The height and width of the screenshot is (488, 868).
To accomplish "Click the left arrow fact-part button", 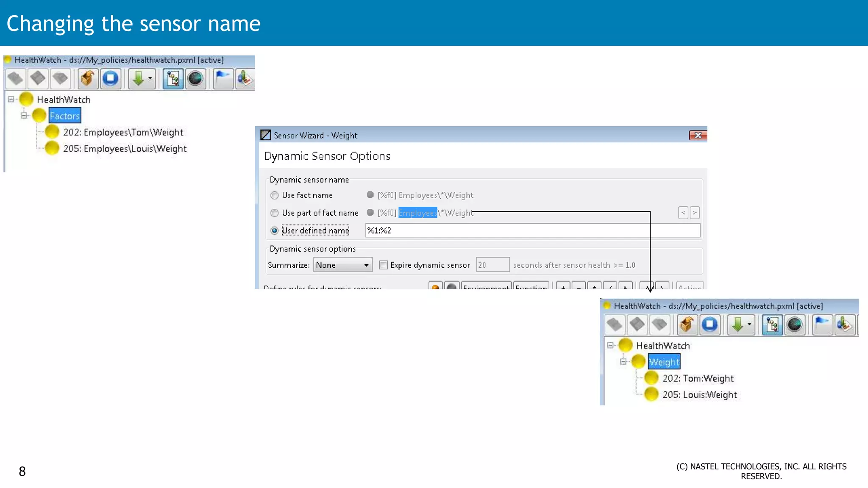I will (x=683, y=213).
